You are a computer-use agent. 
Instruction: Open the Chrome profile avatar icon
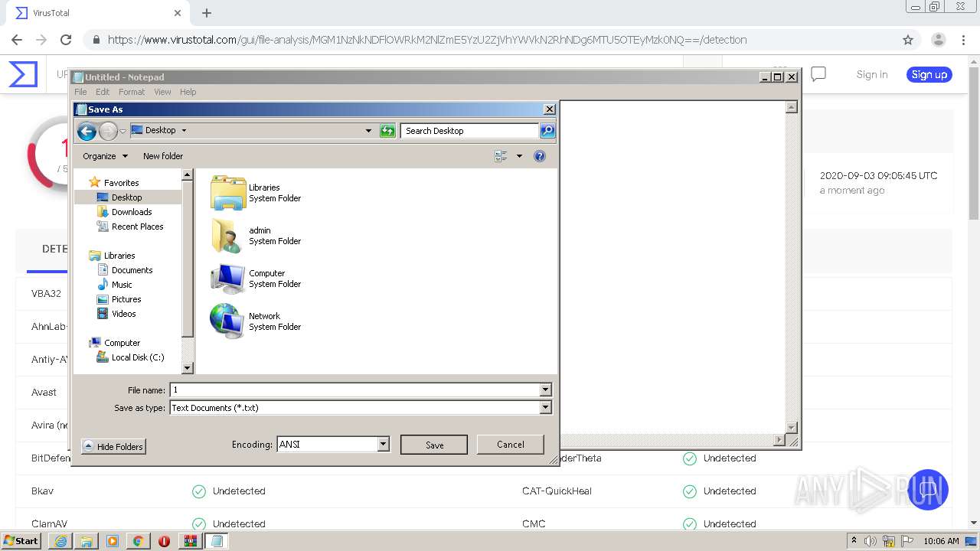[x=938, y=40]
